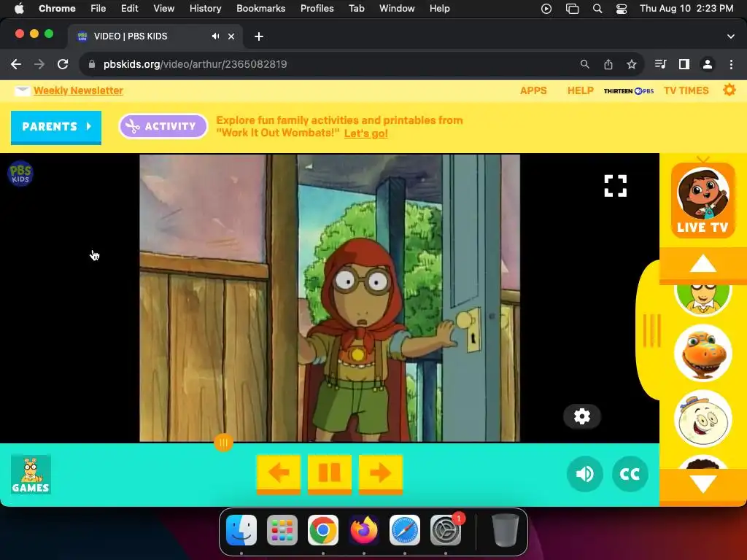Image resolution: width=747 pixels, height=560 pixels.
Task: Mute the video volume
Action: pyautogui.click(x=584, y=474)
